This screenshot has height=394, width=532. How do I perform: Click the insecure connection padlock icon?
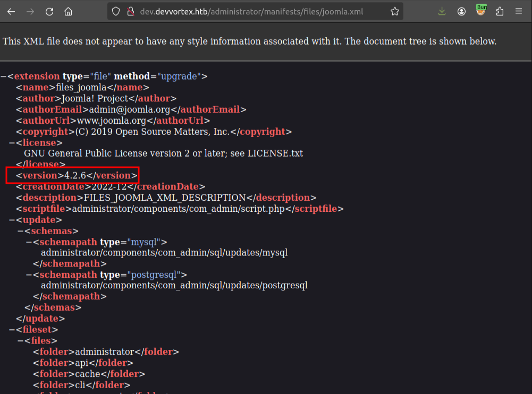click(x=130, y=11)
